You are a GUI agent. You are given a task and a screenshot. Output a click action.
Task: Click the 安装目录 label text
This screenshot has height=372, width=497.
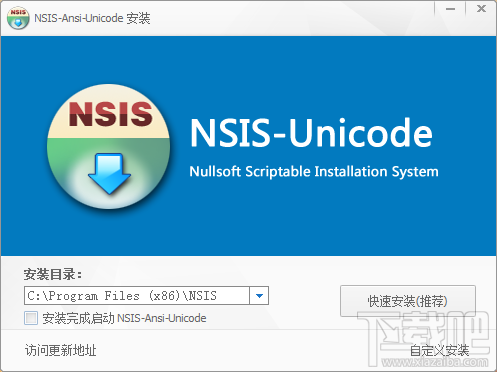[x=53, y=275]
